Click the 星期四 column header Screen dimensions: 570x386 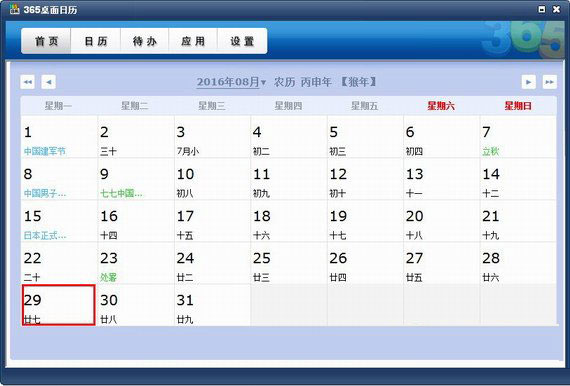[x=288, y=106]
